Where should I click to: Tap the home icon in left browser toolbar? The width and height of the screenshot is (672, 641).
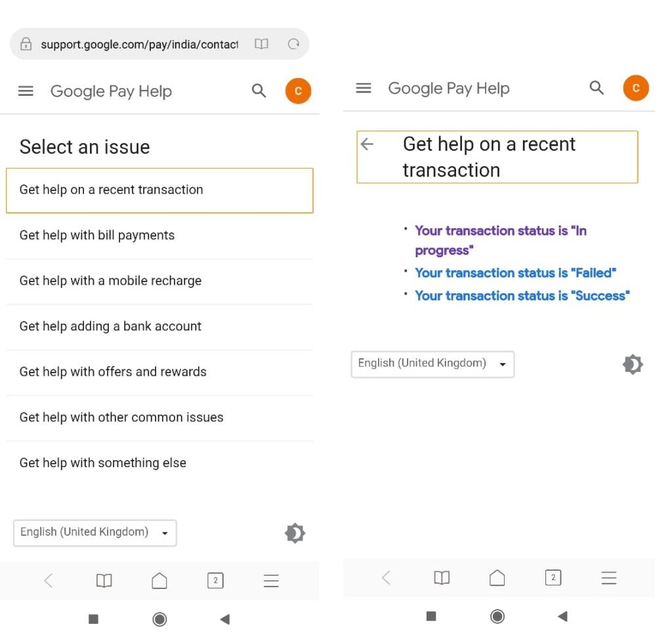pos(159,581)
